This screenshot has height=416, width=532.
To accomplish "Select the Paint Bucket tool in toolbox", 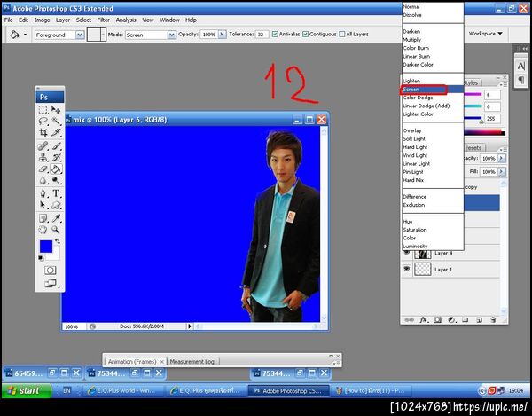I will point(56,169).
